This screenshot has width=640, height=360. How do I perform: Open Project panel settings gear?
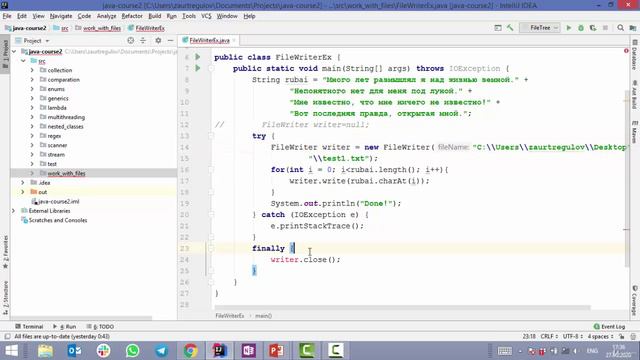158,40
